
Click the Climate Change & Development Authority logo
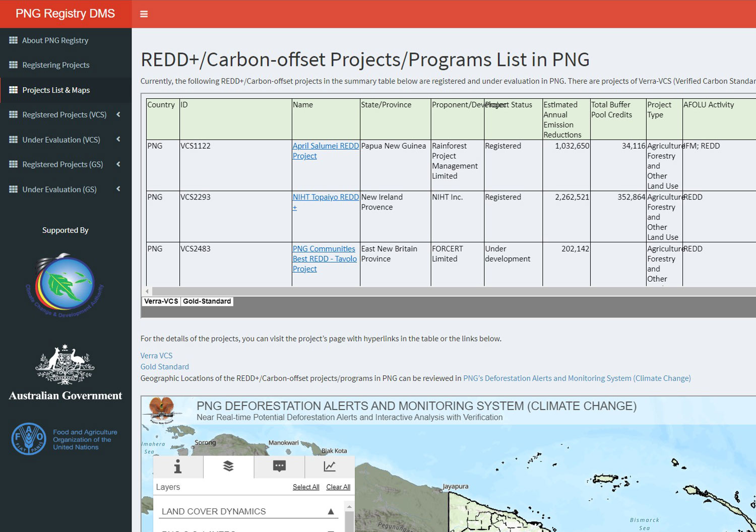click(65, 285)
